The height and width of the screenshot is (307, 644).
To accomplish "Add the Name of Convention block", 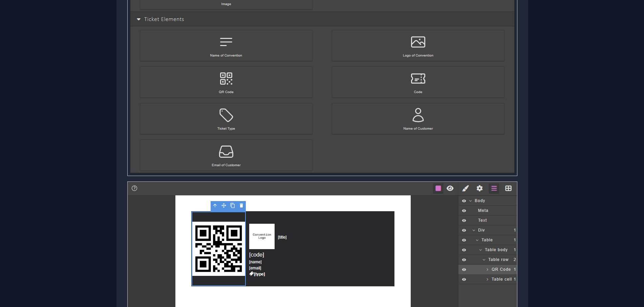I will point(226,45).
